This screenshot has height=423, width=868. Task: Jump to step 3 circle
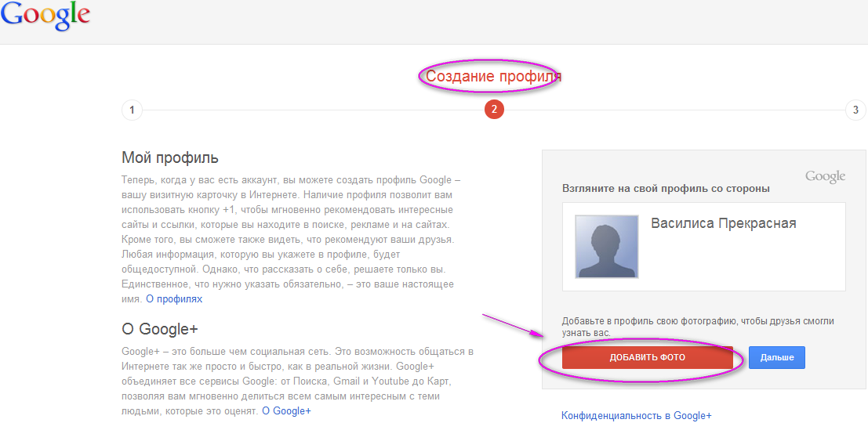(855, 110)
